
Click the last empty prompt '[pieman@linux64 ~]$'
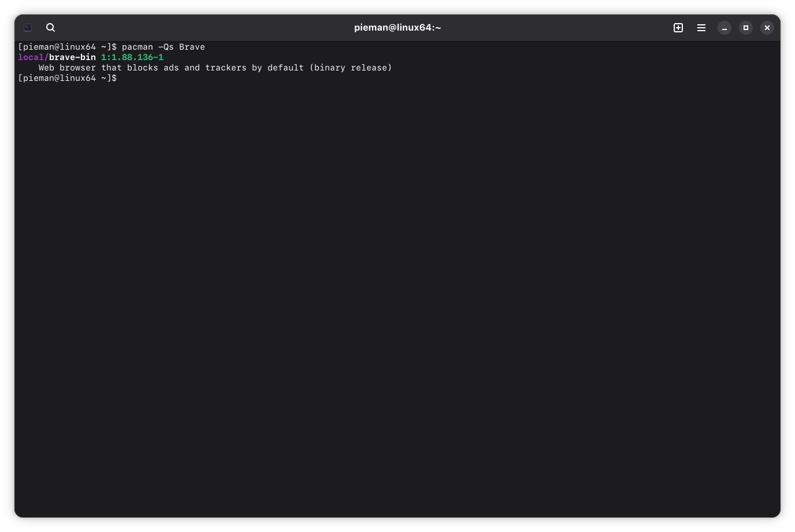pyautogui.click(x=67, y=78)
